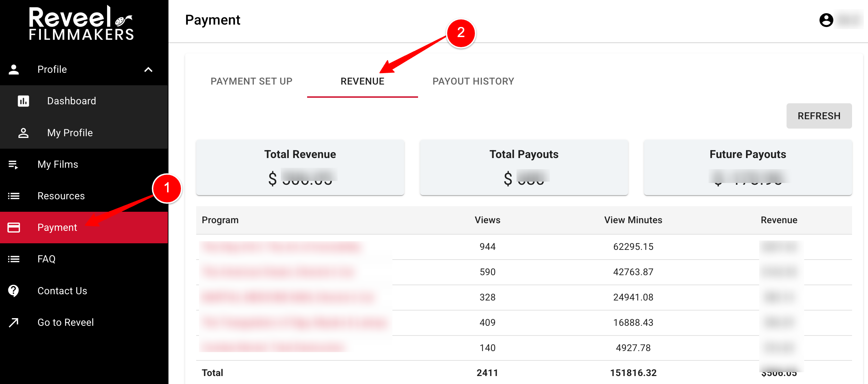This screenshot has height=384, width=868.
Task: Click the My Profile outline icon
Action: pyautogui.click(x=23, y=133)
